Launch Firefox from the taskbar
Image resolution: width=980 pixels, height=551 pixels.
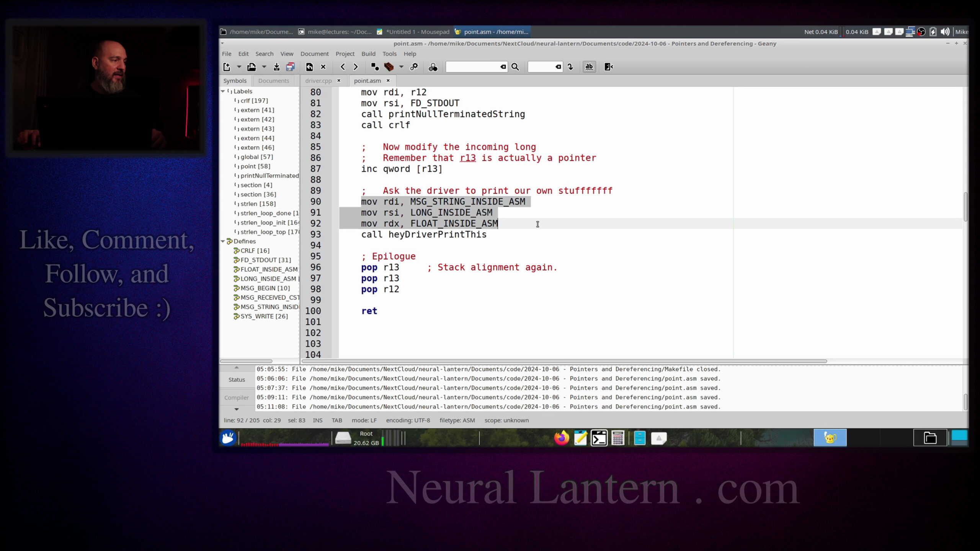[x=561, y=438]
